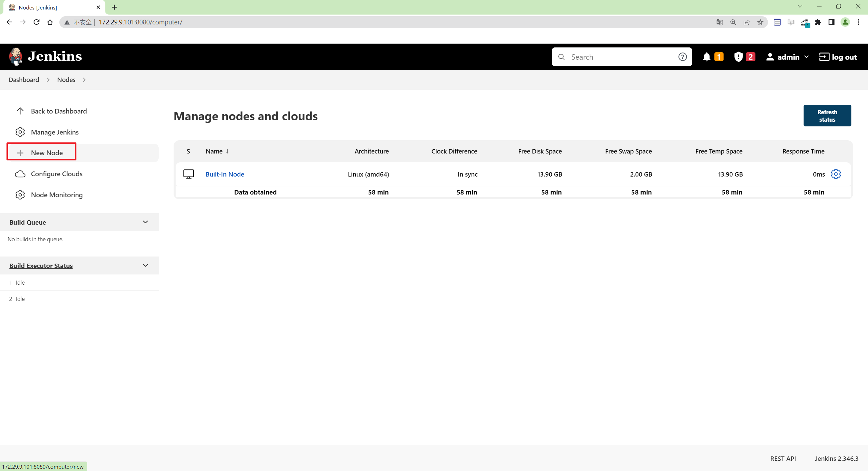Click 'Data obtained' row label
This screenshot has width=868, height=471.
click(x=255, y=192)
